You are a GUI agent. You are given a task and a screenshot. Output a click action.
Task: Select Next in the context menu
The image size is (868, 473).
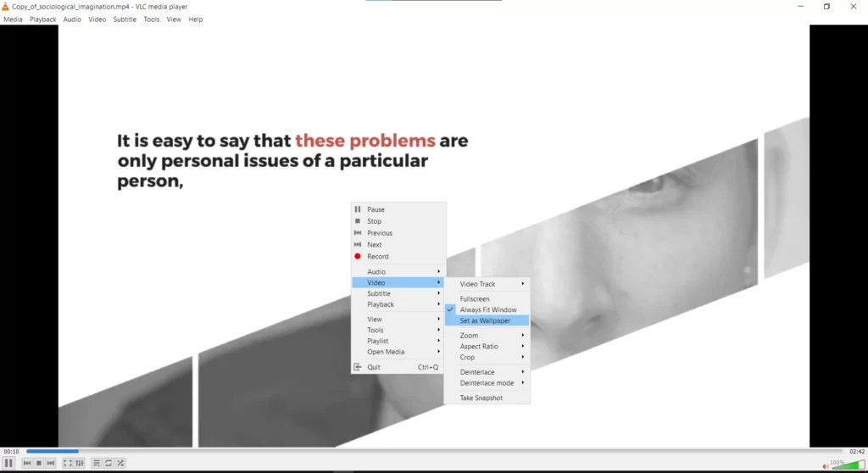click(x=398, y=244)
